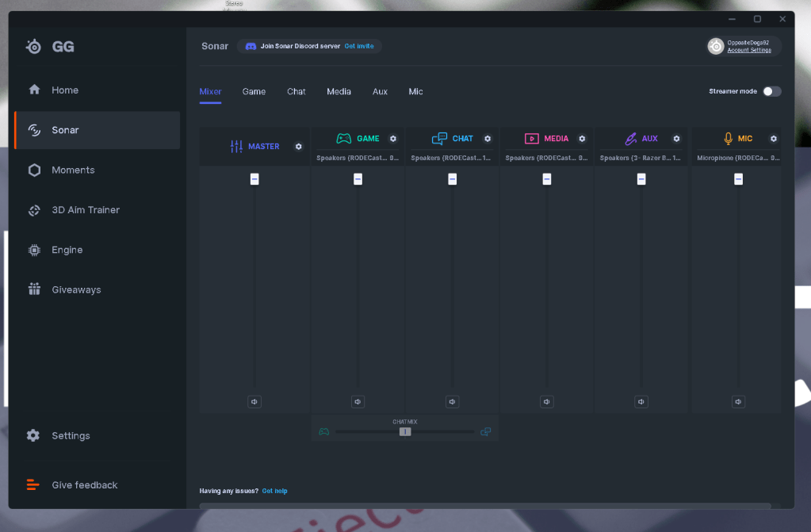Switch to the Media tab
The width and height of the screenshot is (811, 532).
coord(339,92)
